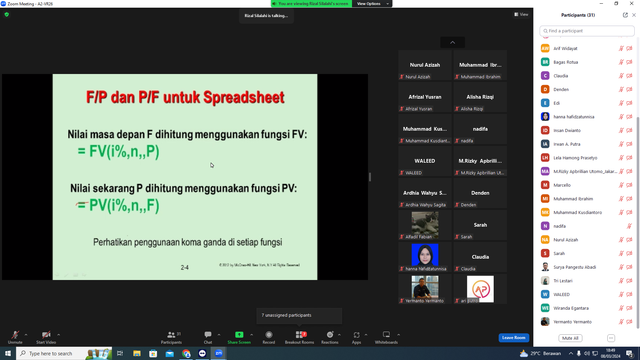Viewport: 640px width, 360px height.
Task: Select Irsan Dwianto in participants list
Action: coord(587,131)
